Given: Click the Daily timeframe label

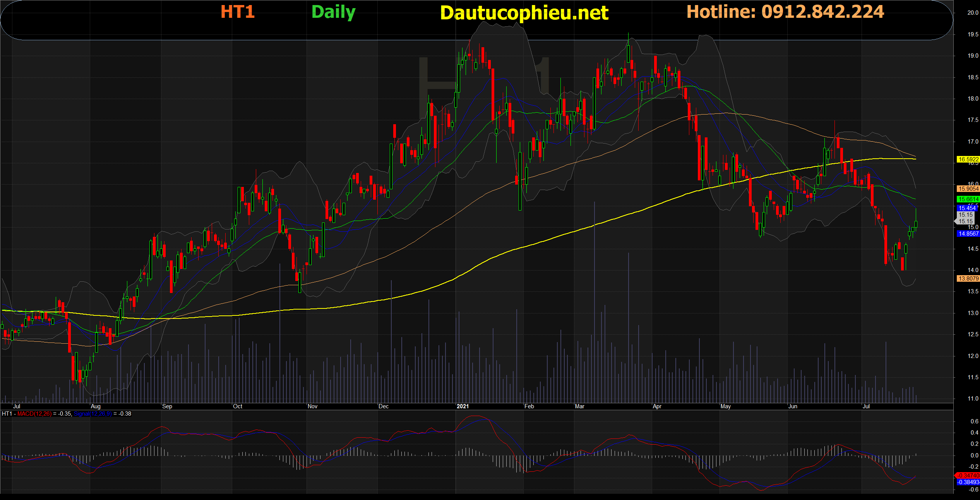Looking at the screenshot, I should pos(333,12).
